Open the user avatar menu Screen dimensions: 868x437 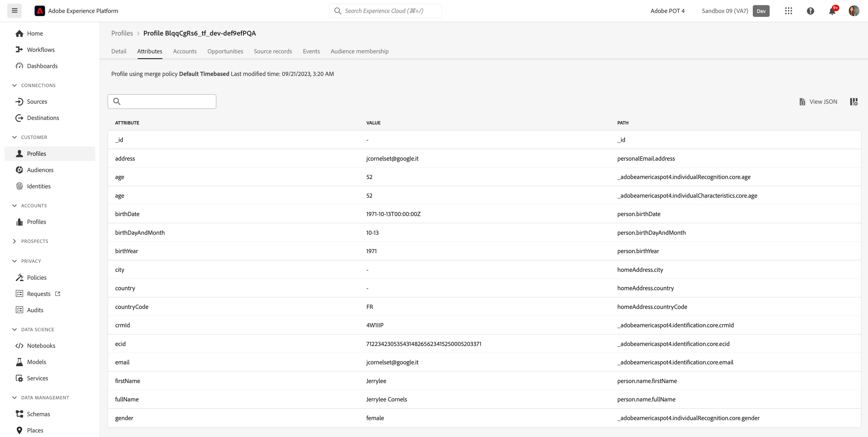(x=854, y=11)
